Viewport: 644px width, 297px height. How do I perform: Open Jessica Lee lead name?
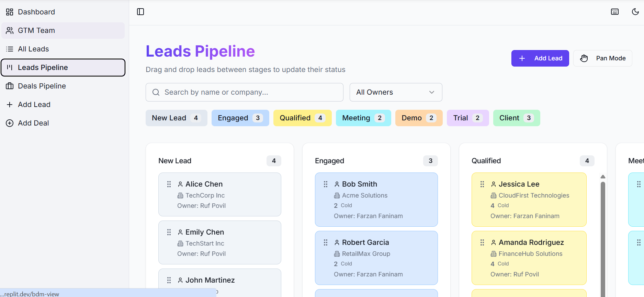click(x=519, y=184)
